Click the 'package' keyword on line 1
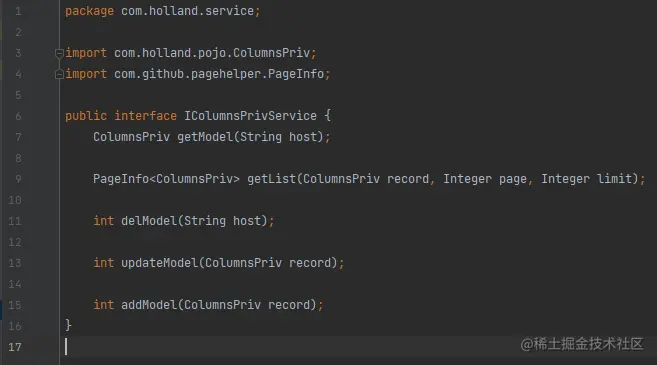Viewport: 657px width, 365px height. 89,11
